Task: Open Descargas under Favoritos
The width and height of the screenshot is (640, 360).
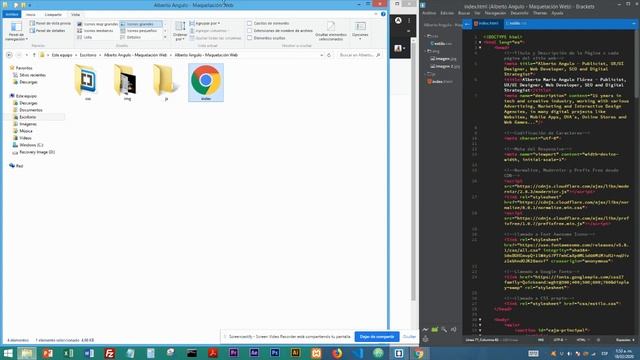Action: pos(28,82)
